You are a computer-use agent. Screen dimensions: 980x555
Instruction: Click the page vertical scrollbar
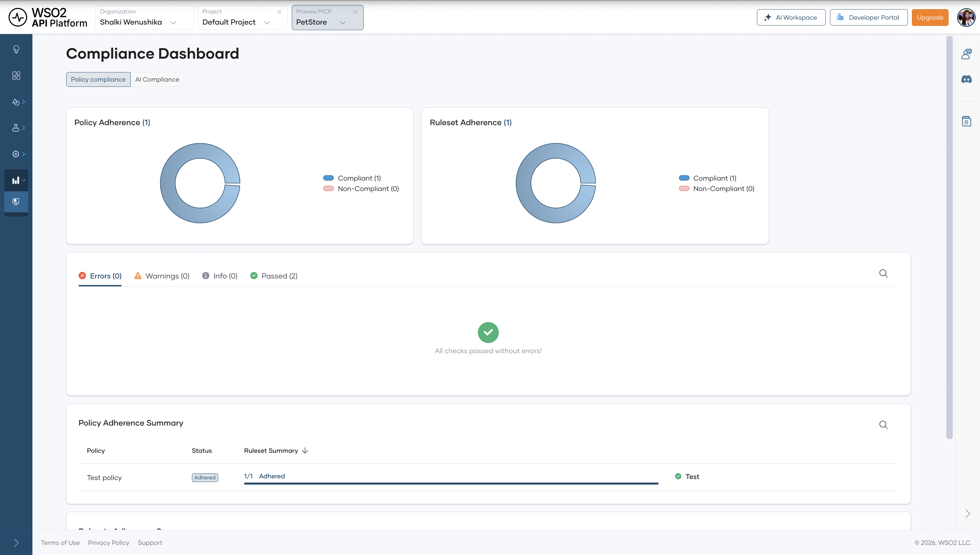(x=949, y=237)
